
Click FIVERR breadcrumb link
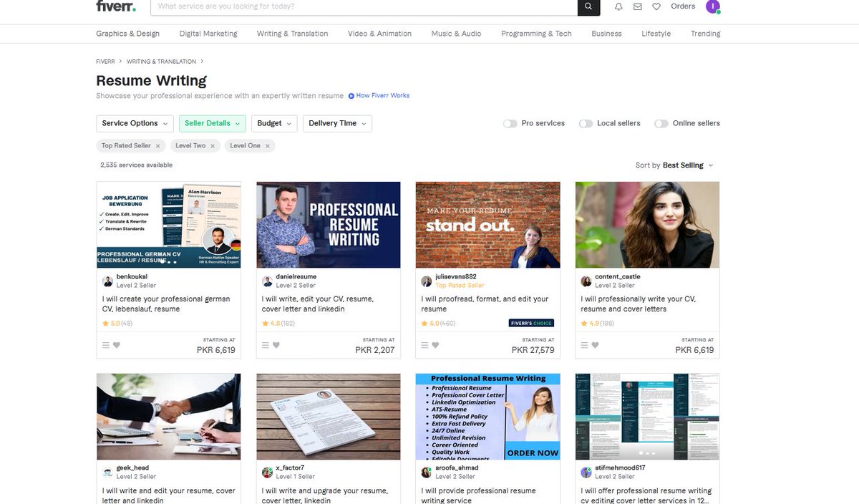(x=105, y=62)
